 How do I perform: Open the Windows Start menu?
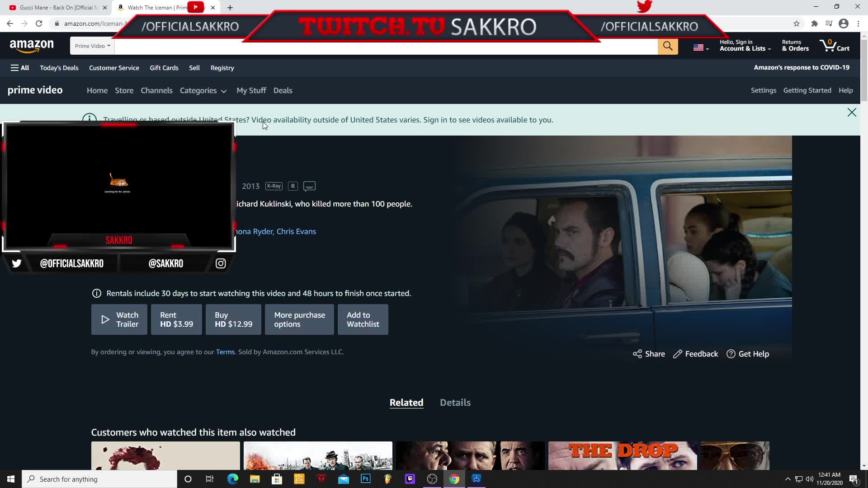pyautogui.click(x=11, y=479)
